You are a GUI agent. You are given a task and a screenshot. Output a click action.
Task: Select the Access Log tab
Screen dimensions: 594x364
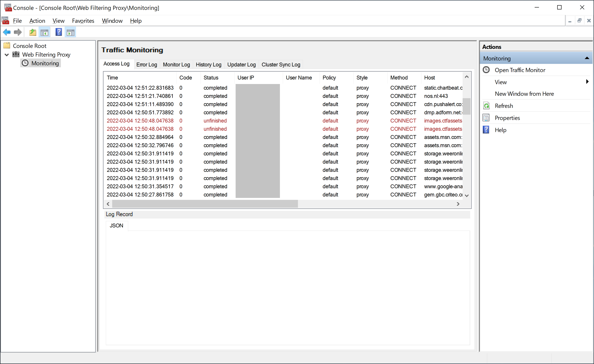click(117, 64)
